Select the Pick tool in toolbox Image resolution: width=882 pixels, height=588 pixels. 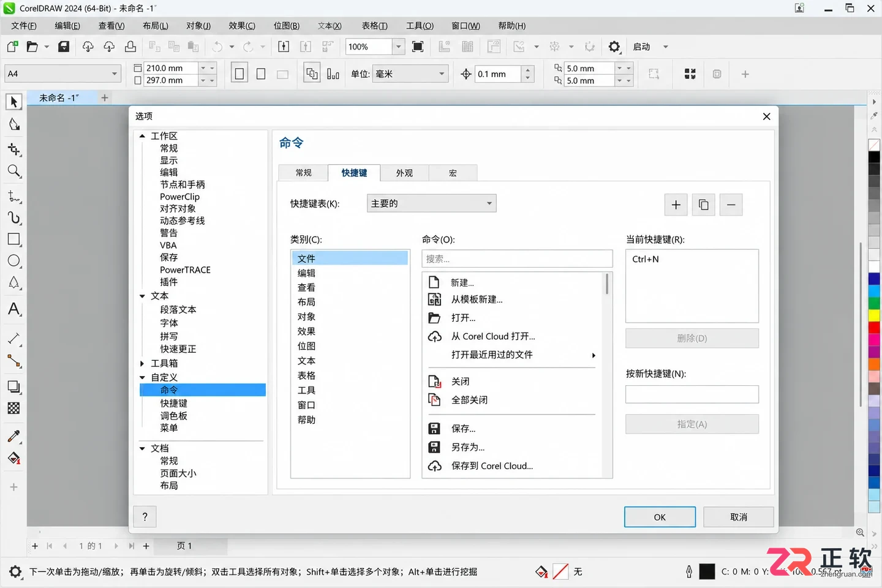pyautogui.click(x=13, y=102)
